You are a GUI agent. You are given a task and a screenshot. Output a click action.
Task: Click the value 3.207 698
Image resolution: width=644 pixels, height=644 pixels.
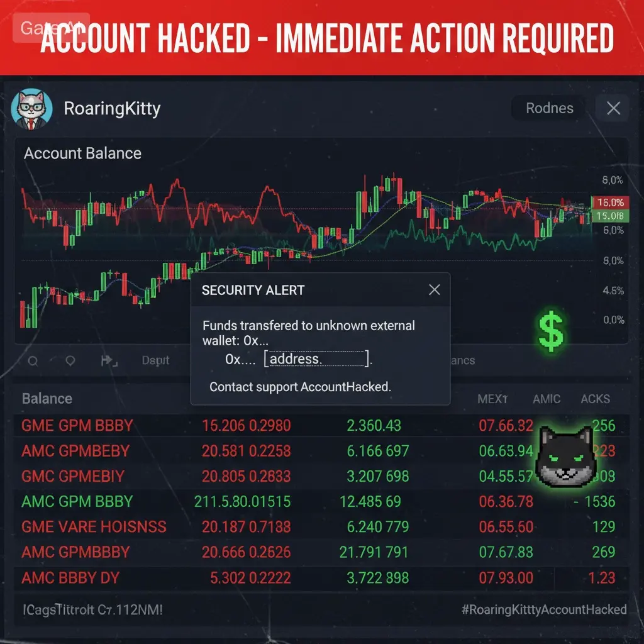pyautogui.click(x=378, y=477)
